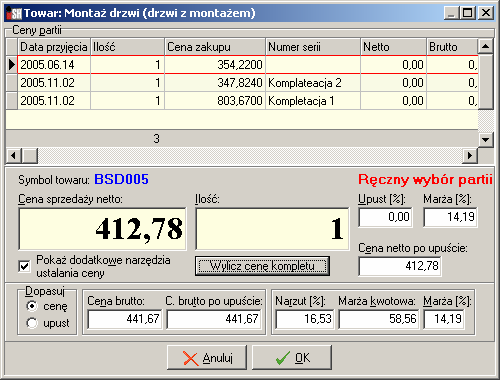Viewport: 500px width, 380px height.
Task: Click purchase price cell 803,6700
Action: [x=215, y=101]
